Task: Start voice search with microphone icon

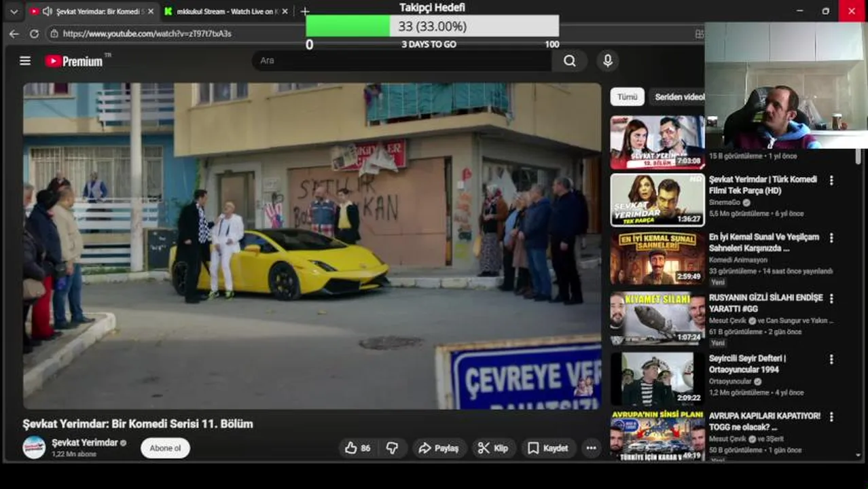Action: click(608, 60)
